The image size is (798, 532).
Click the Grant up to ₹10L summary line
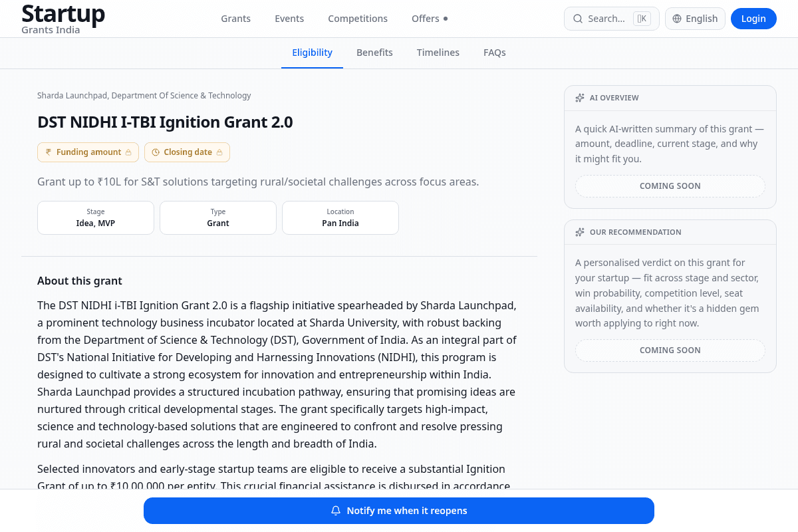click(258, 182)
